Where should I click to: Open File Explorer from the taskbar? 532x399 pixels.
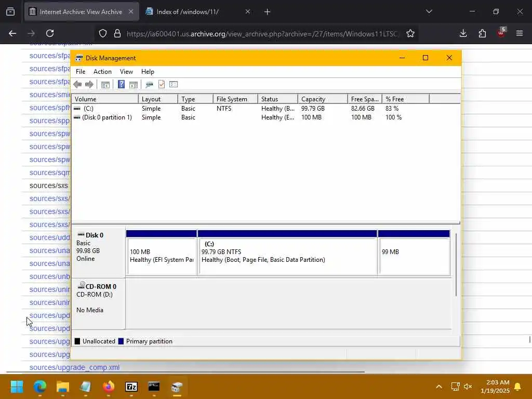pos(63,387)
